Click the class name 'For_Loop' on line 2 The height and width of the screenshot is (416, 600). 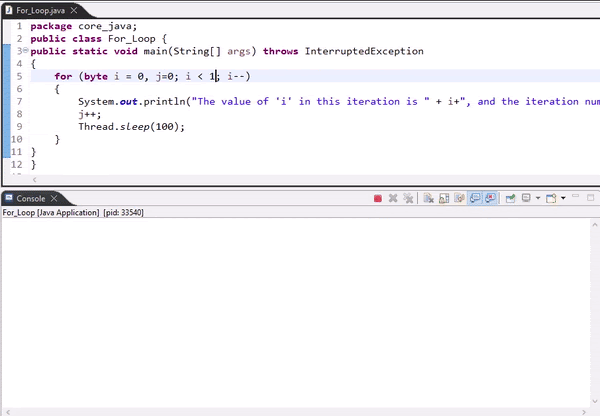tap(132, 39)
